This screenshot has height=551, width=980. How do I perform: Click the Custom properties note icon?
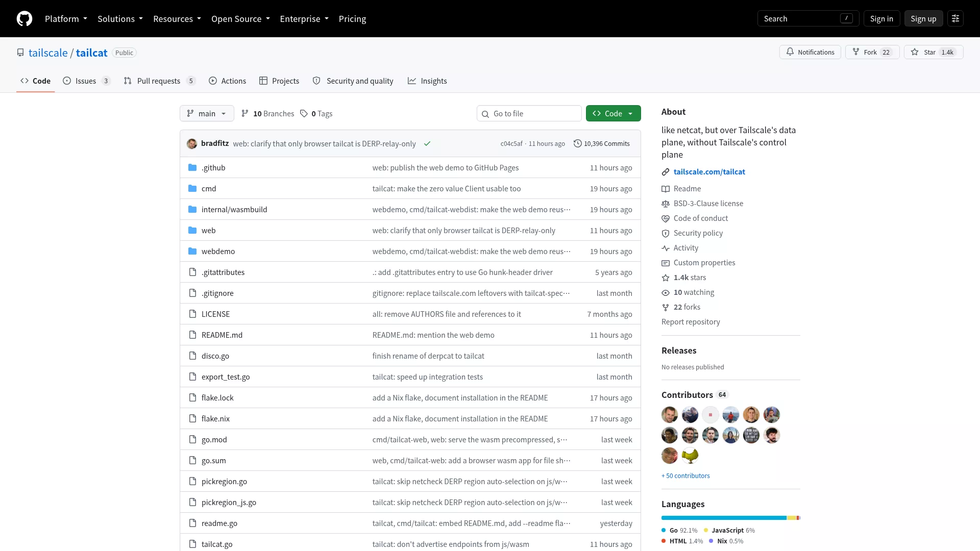tap(666, 263)
